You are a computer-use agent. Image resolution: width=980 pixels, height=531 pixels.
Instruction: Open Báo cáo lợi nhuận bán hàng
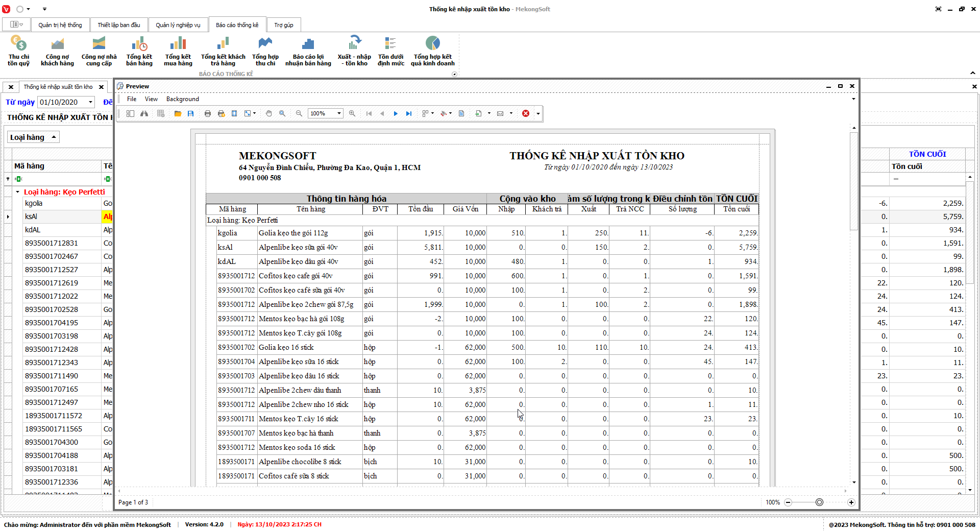tap(308, 52)
